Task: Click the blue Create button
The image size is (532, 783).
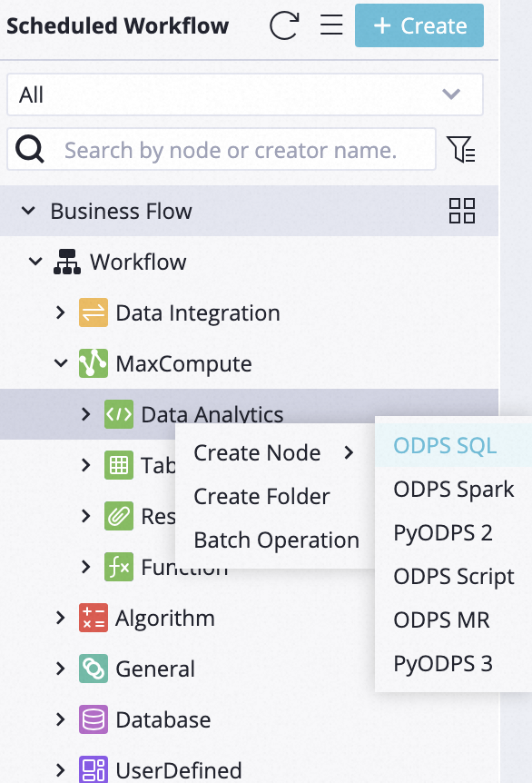Action: [419, 25]
